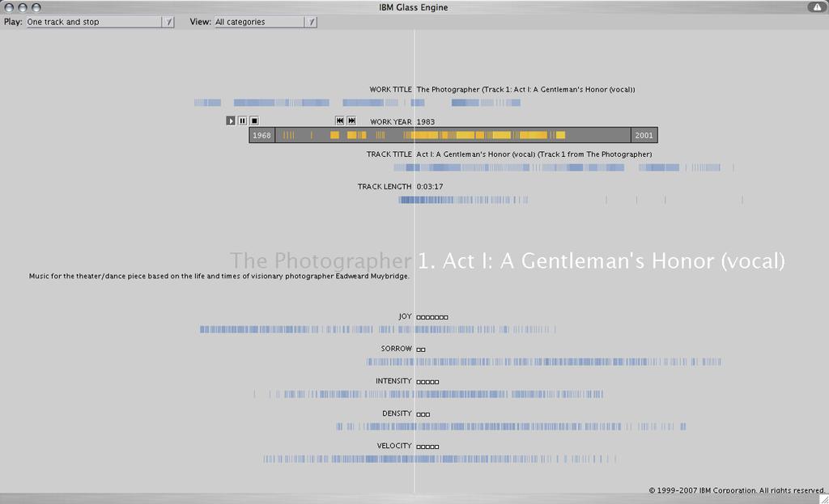Click the track length value 0:03:17
Viewport: 829px width, 504px height.
pos(430,187)
